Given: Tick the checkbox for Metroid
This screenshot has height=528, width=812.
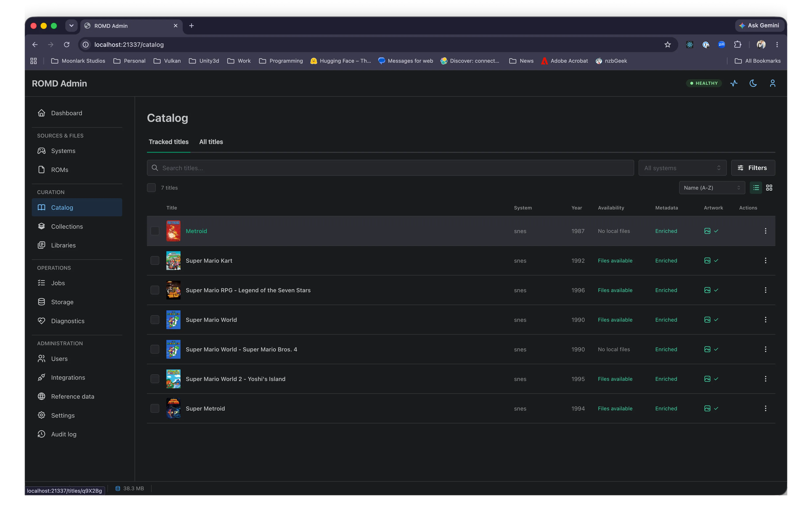Looking at the screenshot, I should pyautogui.click(x=155, y=231).
